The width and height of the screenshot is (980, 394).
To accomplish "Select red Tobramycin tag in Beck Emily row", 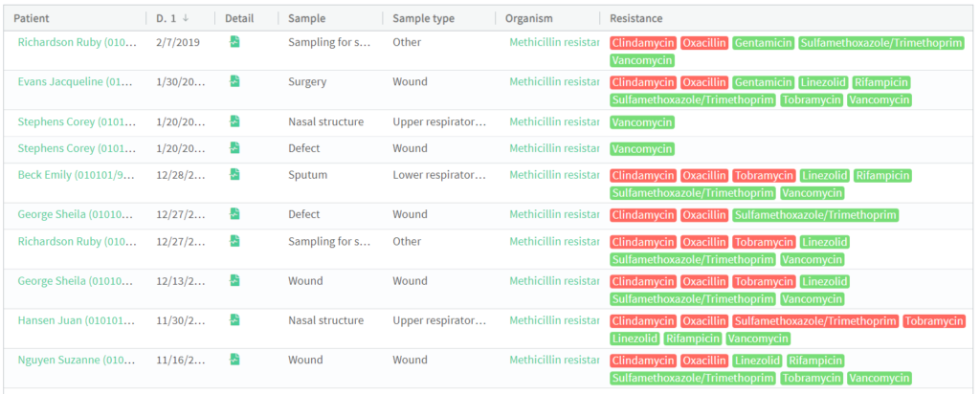I will [x=765, y=175].
